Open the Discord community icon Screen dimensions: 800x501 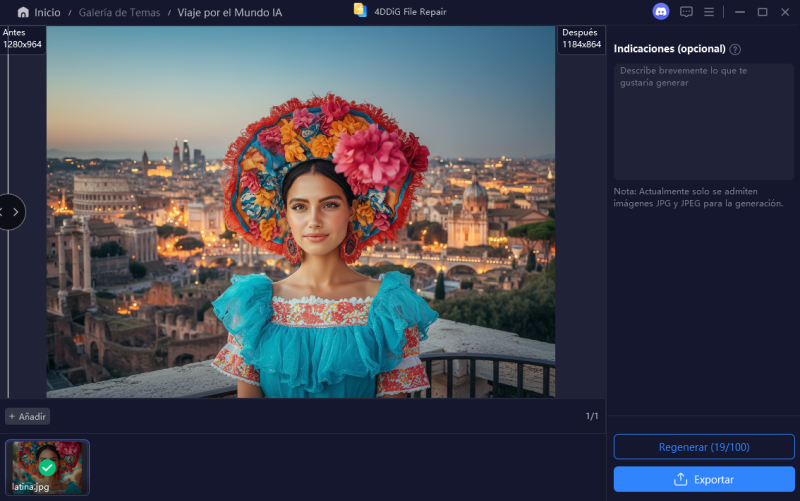point(661,11)
